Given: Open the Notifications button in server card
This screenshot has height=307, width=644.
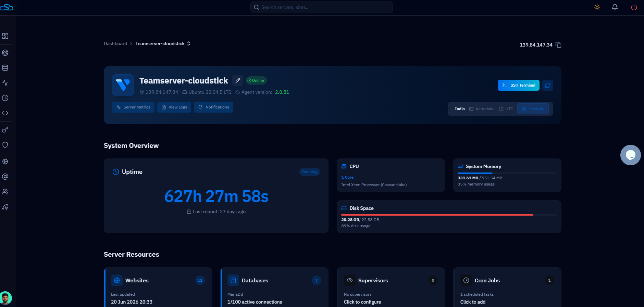Looking at the screenshot, I should click(x=213, y=107).
